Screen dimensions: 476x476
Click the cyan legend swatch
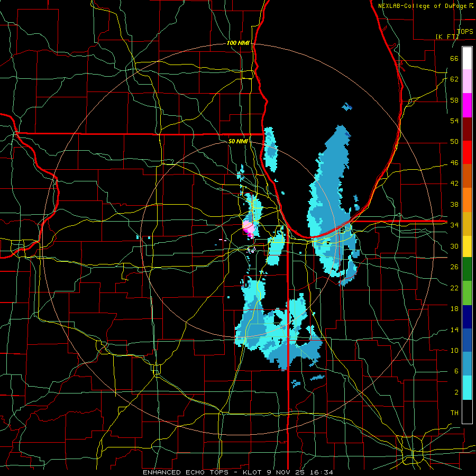click(x=467, y=388)
